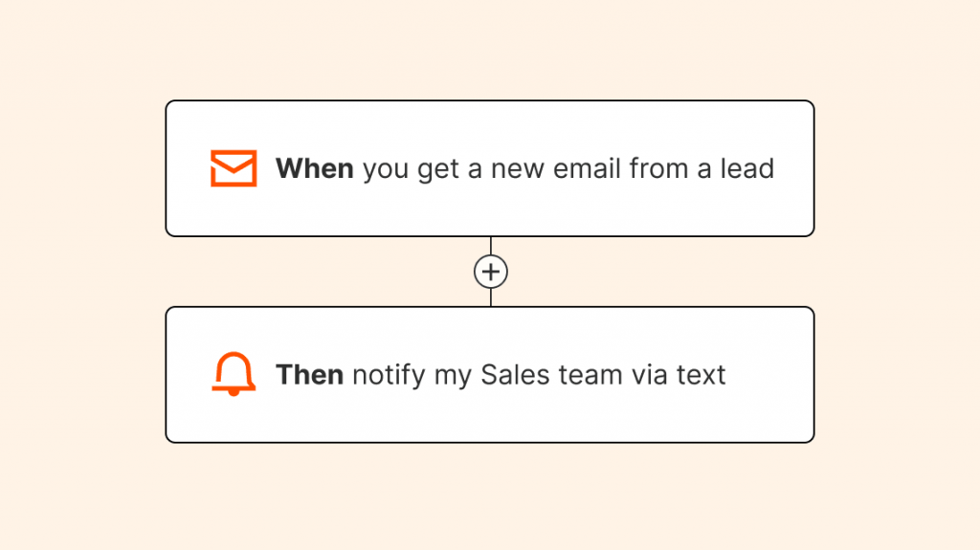Open the new email trigger step card
The width and height of the screenshot is (980, 550).
point(490,168)
